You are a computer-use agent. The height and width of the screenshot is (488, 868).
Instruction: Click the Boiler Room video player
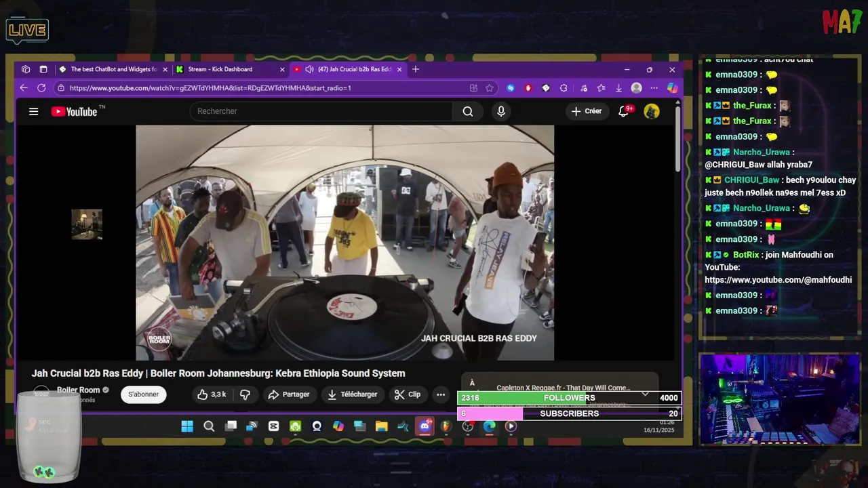click(x=344, y=243)
